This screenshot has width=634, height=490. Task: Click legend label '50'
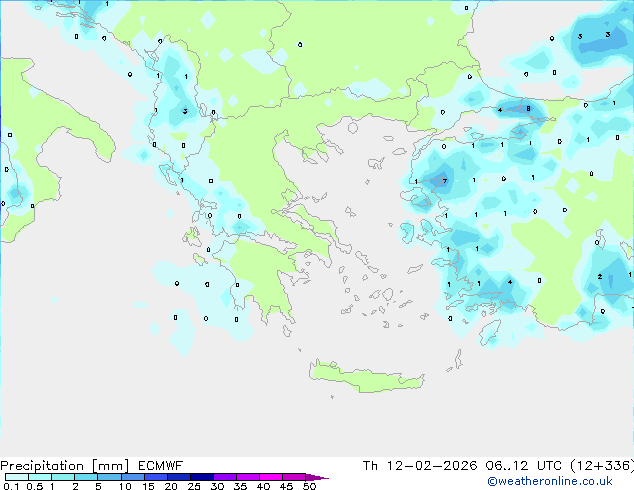pos(309,486)
